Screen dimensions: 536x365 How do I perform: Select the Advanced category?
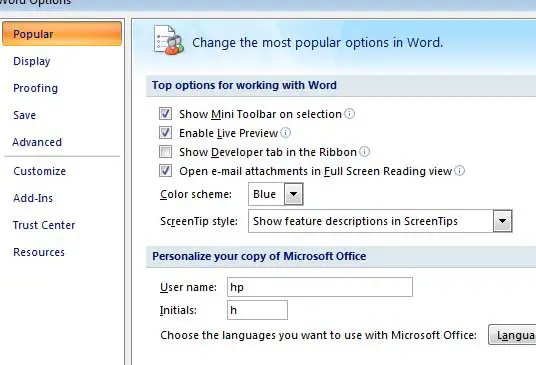(37, 142)
